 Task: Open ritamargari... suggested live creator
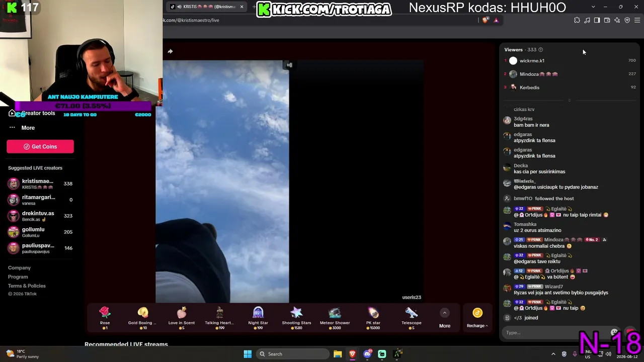[x=40, y=200]
